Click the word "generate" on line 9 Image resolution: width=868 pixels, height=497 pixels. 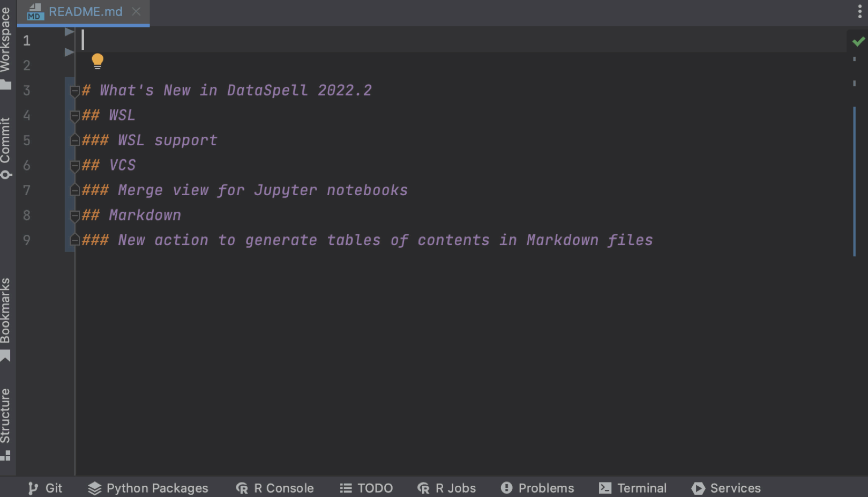click(281, 240)
